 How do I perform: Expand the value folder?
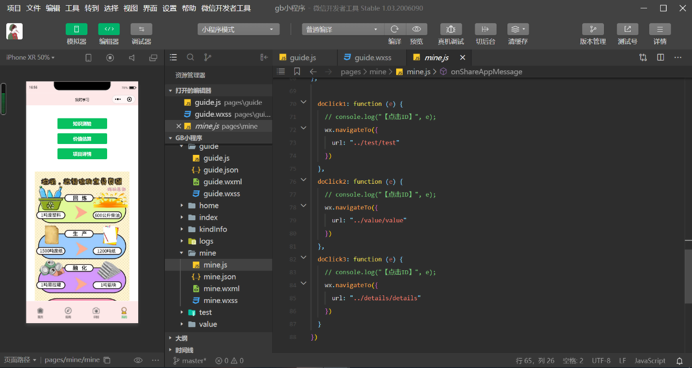pyautogui.click(x=181, y=324)
